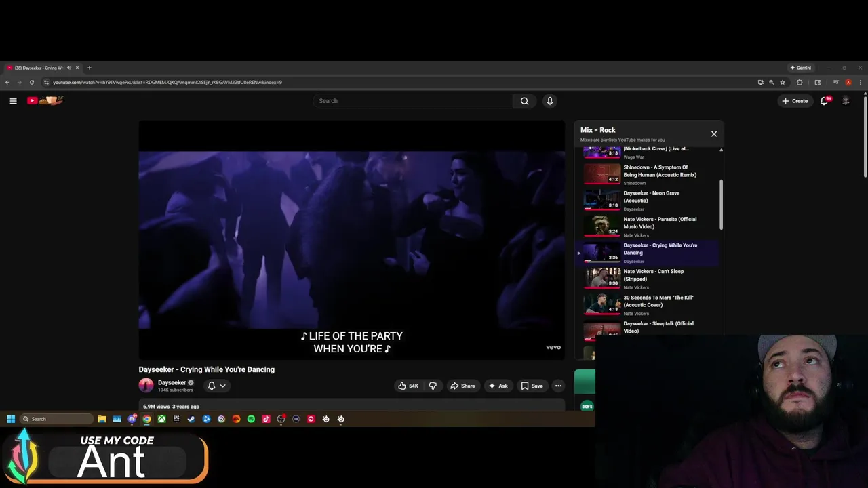Select current Crying While You're Dancing playlist item
The height and width of the screenshot is (488, 868).
[x=648, y=253]
